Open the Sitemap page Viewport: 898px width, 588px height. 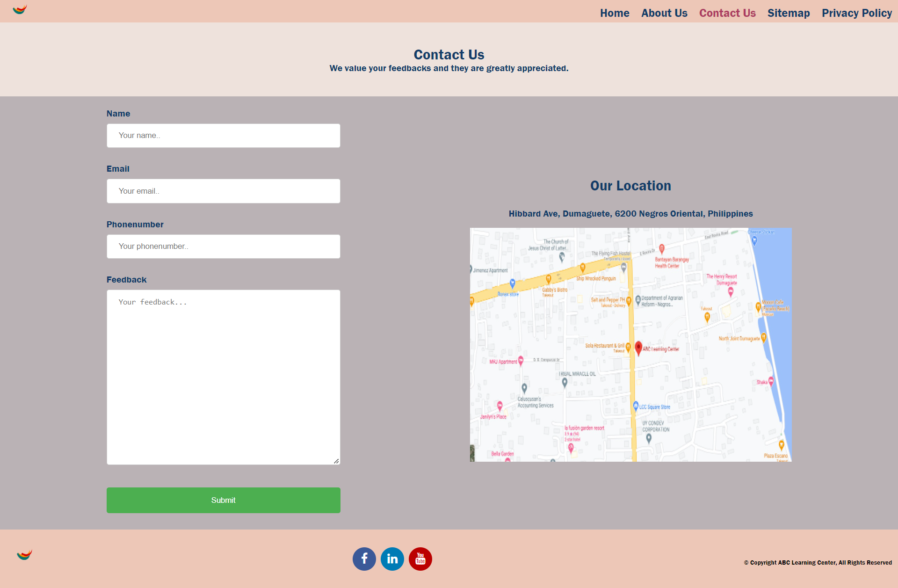click(789, 13)
